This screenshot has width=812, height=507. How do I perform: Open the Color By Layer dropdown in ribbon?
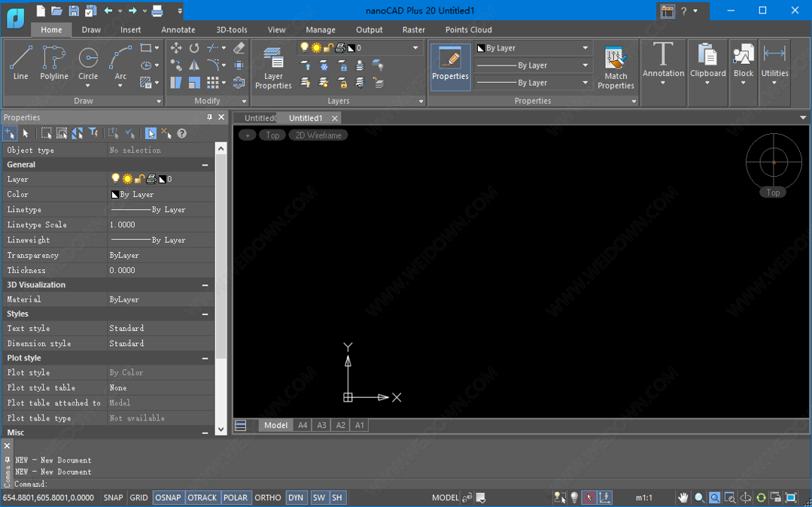pyautogui.click(x=585, y=48)
